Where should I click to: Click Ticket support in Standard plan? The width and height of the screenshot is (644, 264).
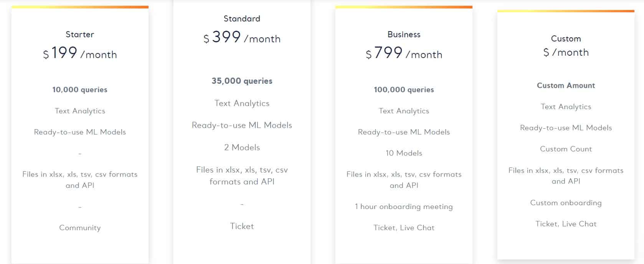pos(242,226)
